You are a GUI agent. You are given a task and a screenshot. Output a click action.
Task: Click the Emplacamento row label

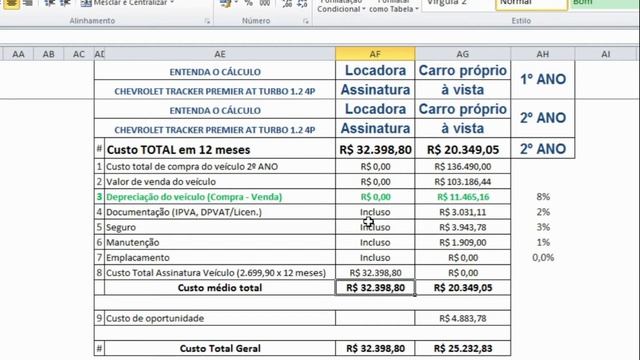click(x=220, y=258)
